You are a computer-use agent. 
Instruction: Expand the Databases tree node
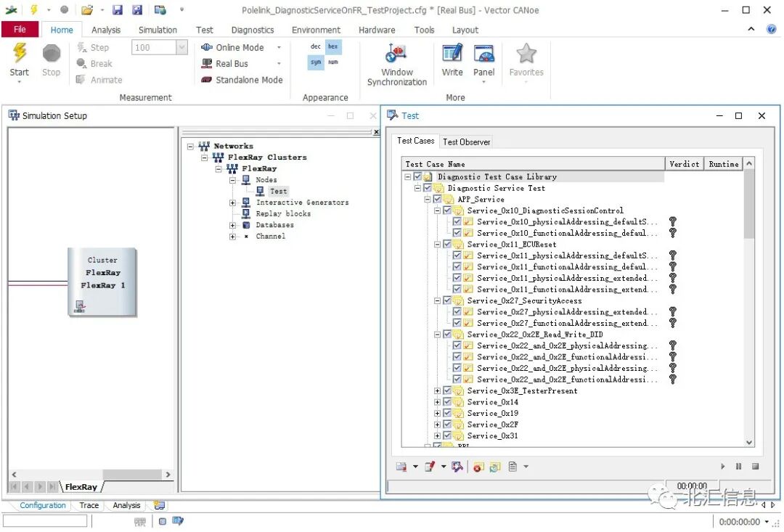(x=232, y=225)
